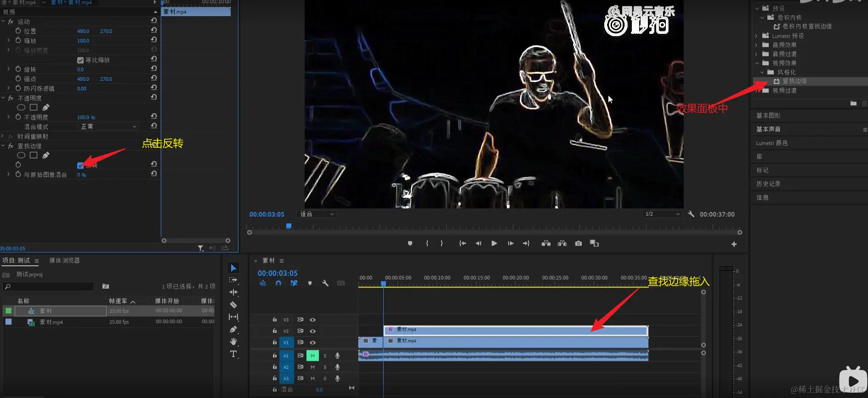868x398 pixels.
Task: Click the Lift button
Action: click(546, 243)
